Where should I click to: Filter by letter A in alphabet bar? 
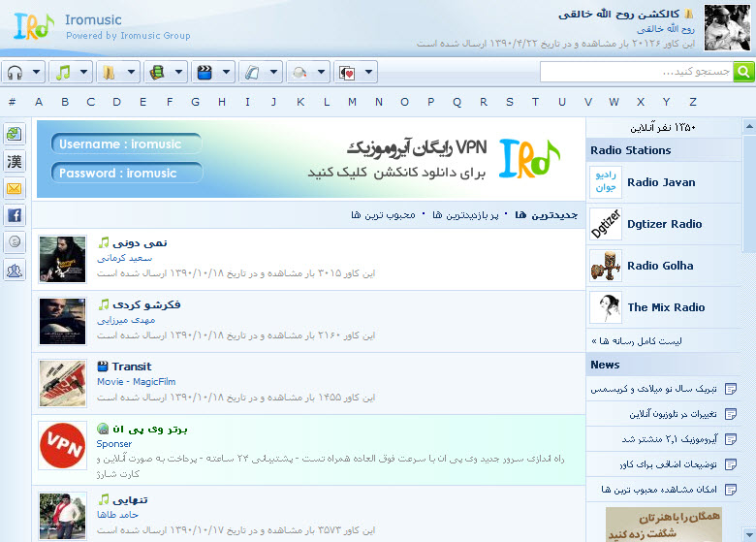click(39, 102)
